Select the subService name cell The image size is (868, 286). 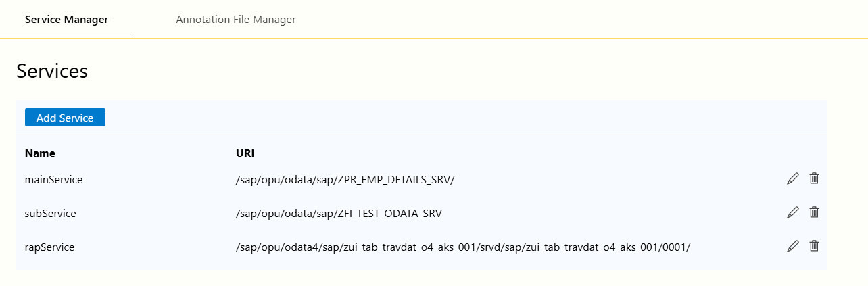51,213
